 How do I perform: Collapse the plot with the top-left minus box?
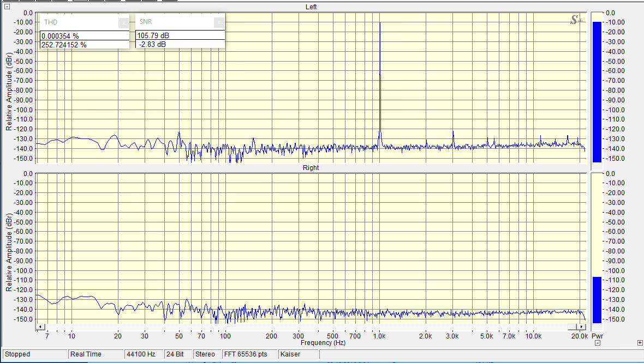pos(7,7)
